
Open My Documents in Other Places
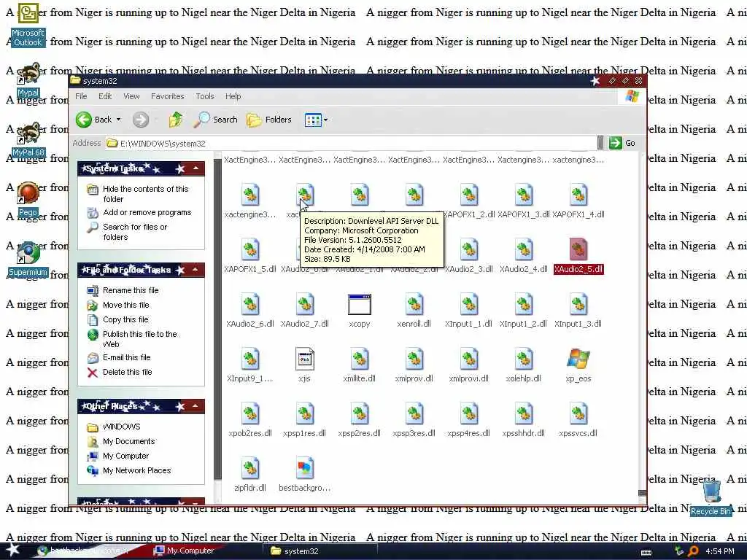[128, 441]
